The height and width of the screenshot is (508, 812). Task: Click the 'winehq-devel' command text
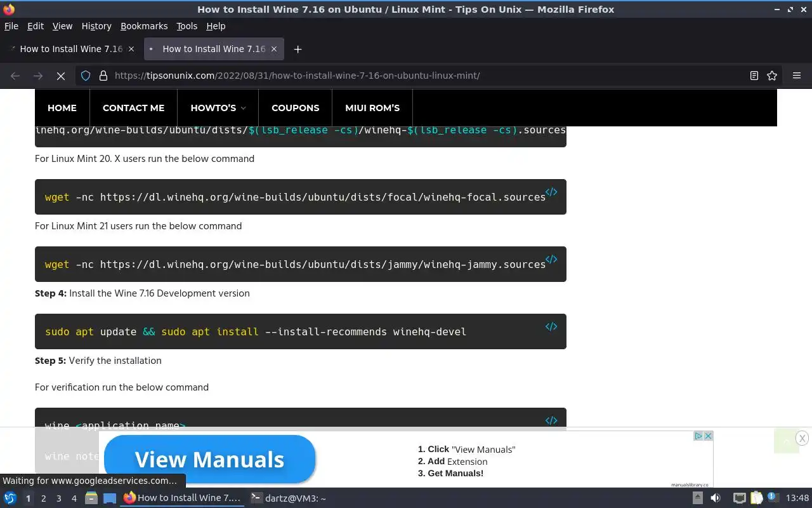(429, 331)
